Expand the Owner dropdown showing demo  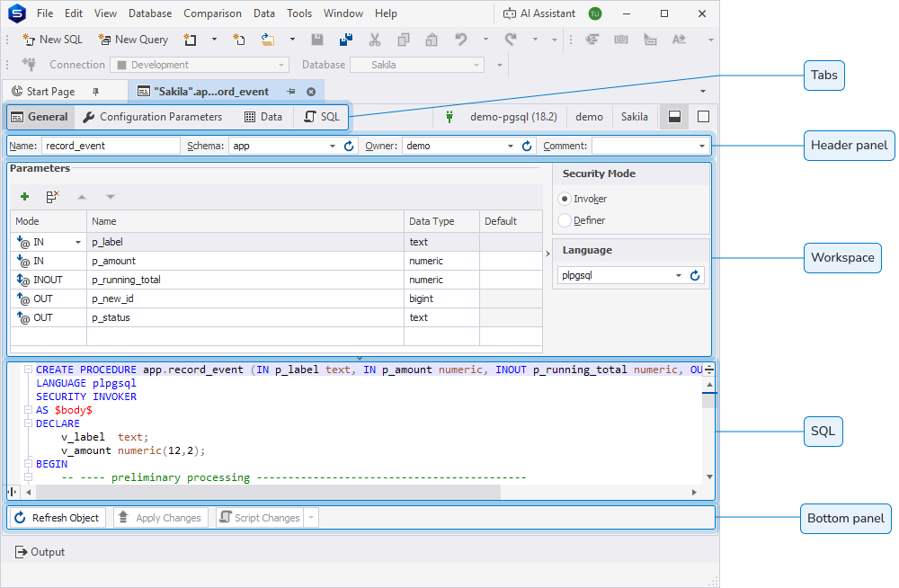coord(511,147)
